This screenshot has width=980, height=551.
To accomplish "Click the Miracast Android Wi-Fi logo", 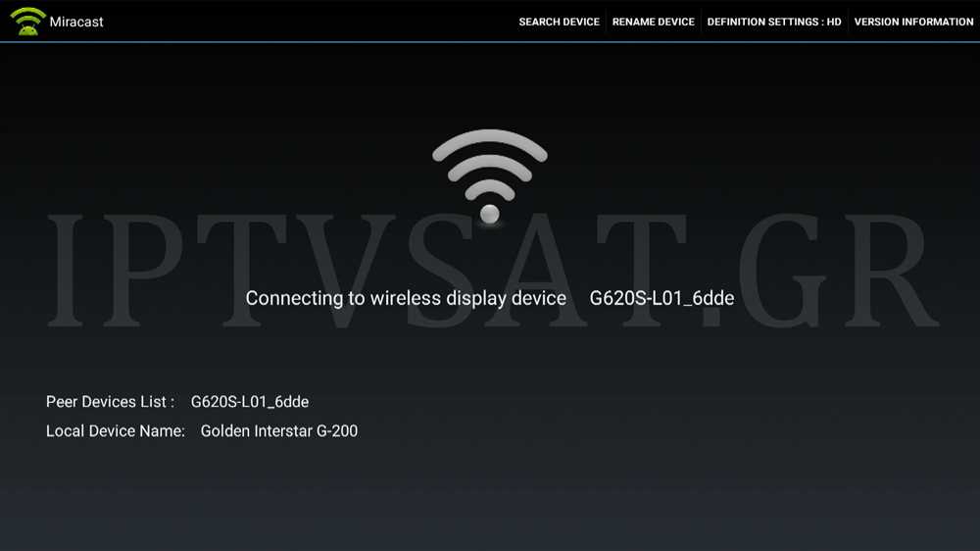I will point(27,22).
